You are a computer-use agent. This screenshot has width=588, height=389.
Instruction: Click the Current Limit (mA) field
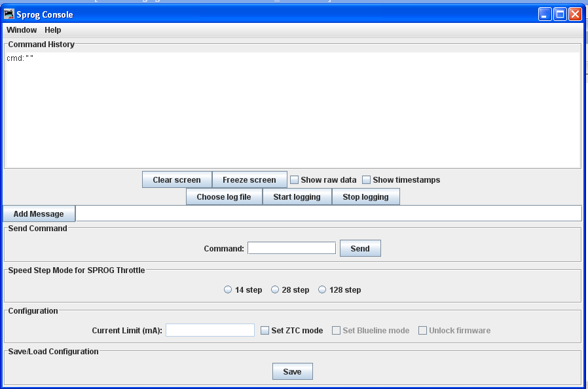click(x=210, y=331)
